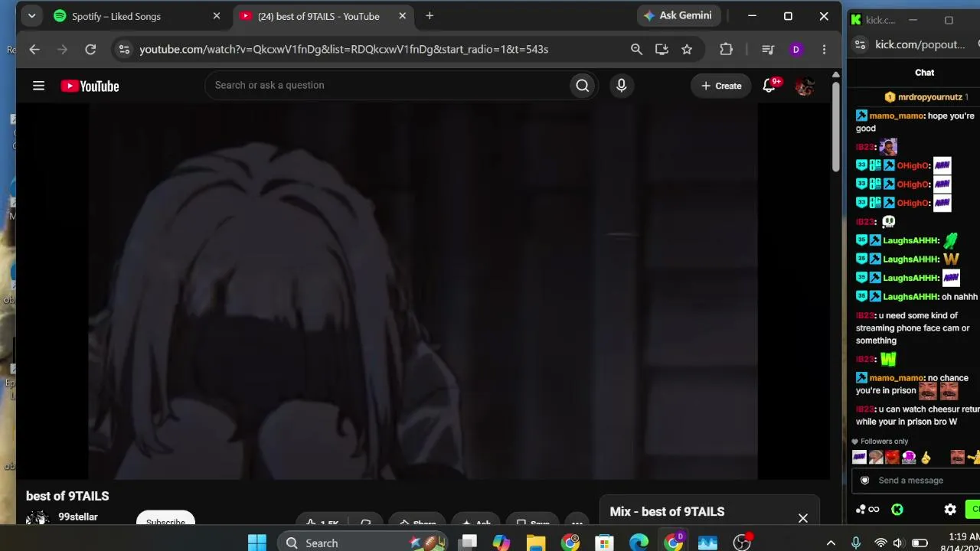Open the 99stellar channel avatar
This screenshot has height=551, width=980.
pyautogui.click(x=38, y=519)
